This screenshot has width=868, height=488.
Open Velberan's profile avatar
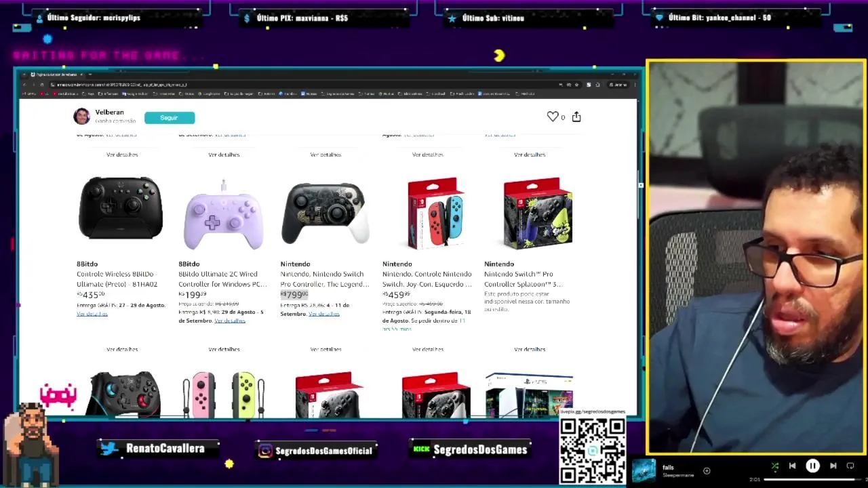click(x=81, y=117)
